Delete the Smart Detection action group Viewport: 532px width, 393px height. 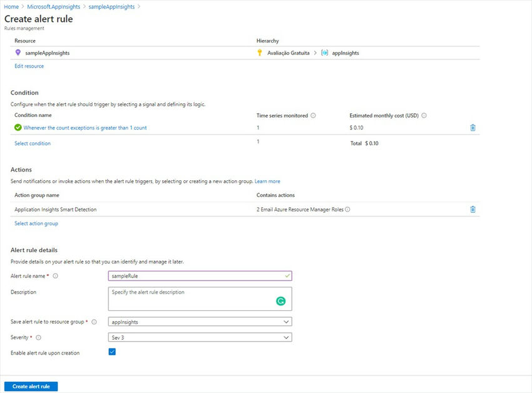(473, 209)
